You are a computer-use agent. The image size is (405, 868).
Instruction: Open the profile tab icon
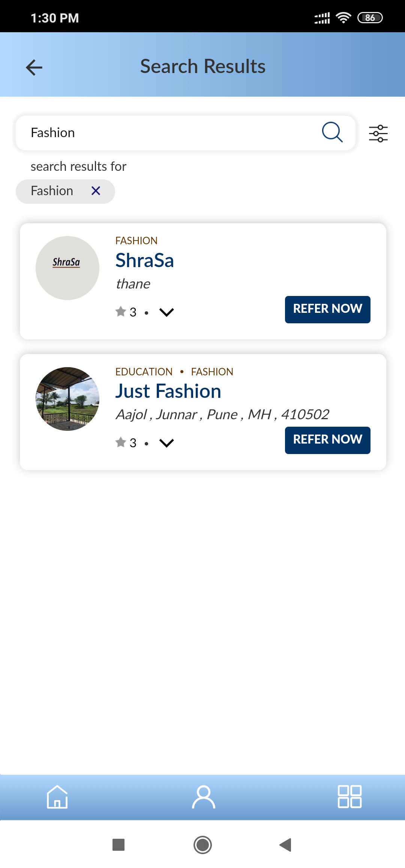point(203,797)
